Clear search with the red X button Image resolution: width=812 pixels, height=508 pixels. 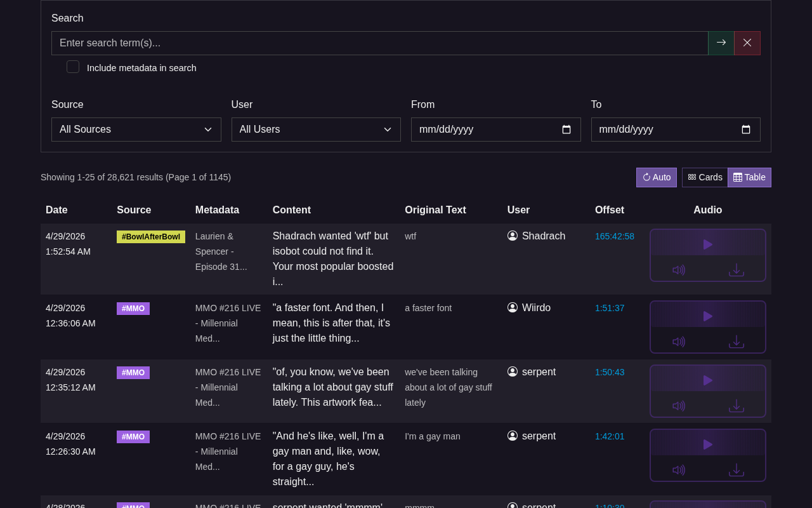pyautogui.click(x=747, y=43)
